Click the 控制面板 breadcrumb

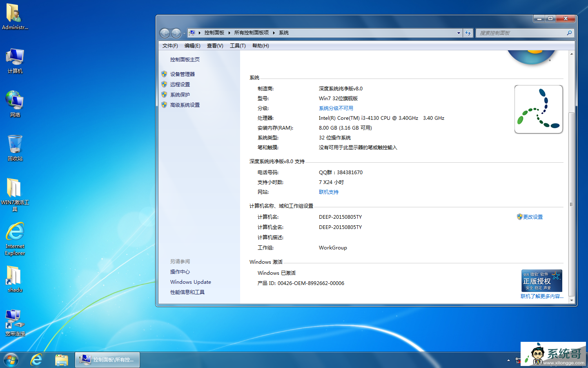[214, 33]
